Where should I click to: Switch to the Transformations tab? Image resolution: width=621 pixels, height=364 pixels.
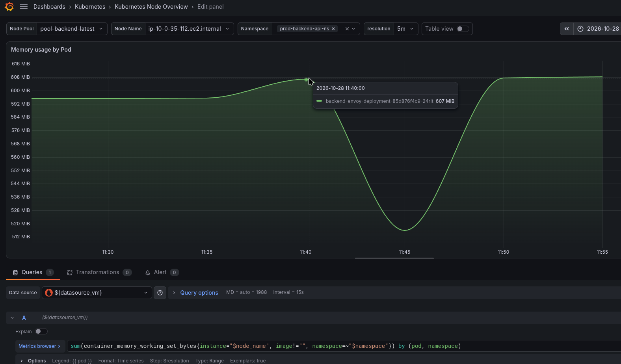pyautogui.click(x=99, y=272)
